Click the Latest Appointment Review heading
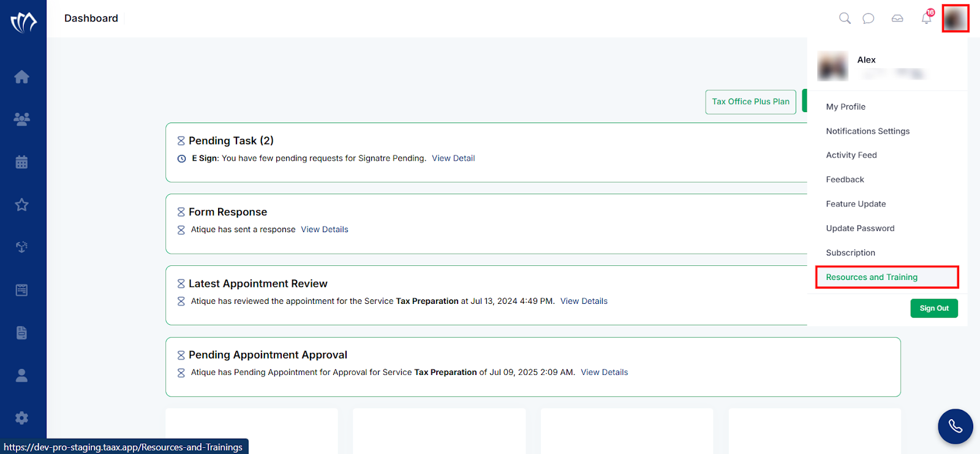 [258, 284]
